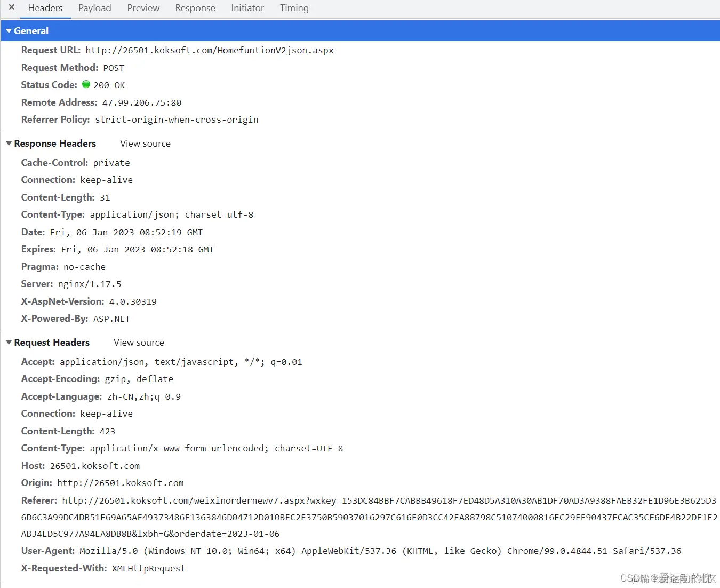Select response Content-Type application/json value
Viewport: 720px width, 588px height.
click(x=172, y=214)
